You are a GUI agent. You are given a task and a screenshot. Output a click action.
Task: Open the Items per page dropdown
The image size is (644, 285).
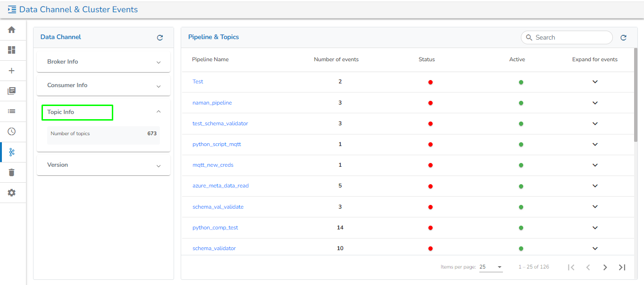491,267
